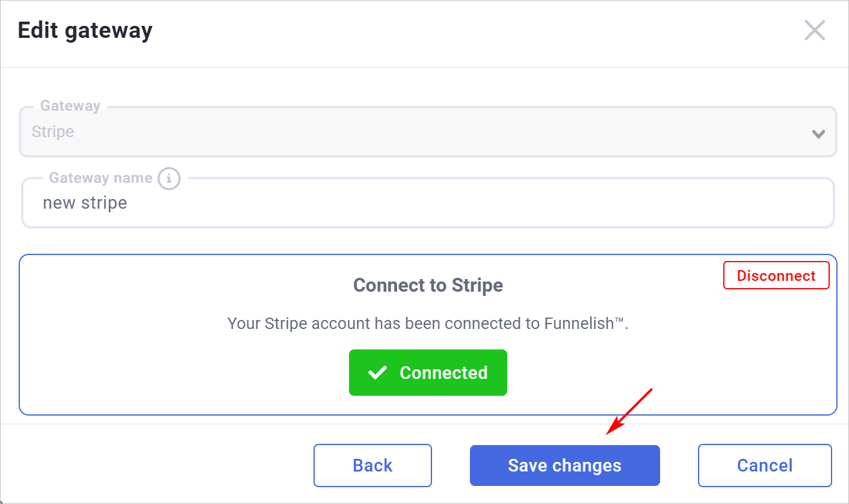
Task: Click the info icon beside Gateway name
Action: tap(169, 179)
